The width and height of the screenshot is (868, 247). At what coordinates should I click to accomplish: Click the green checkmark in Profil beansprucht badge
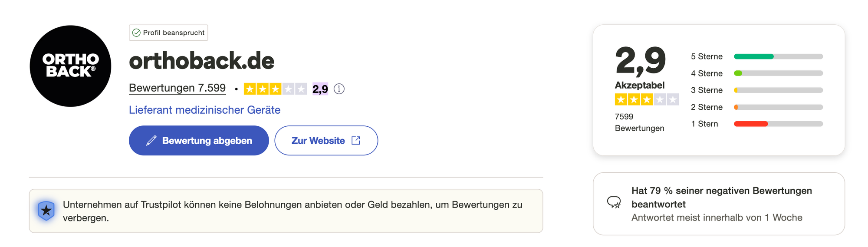pos(136,33)
